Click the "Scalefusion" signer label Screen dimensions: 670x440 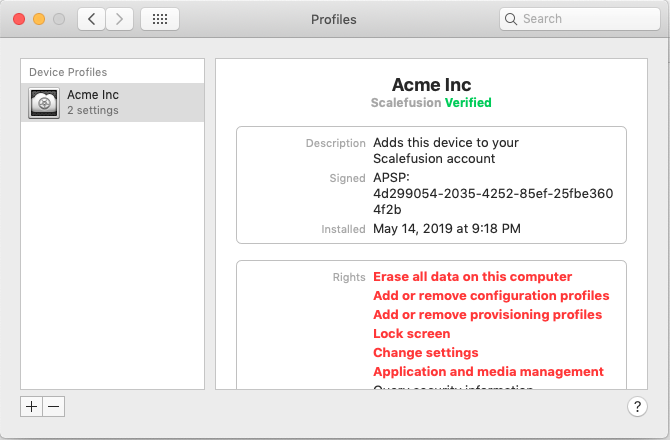(406, 103)
